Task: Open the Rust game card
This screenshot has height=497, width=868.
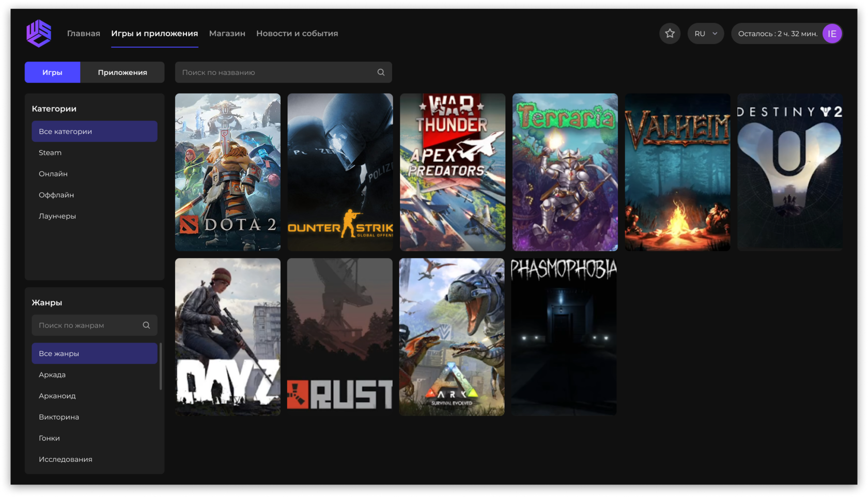Action: pyautogui.click(x=340, y=337)
